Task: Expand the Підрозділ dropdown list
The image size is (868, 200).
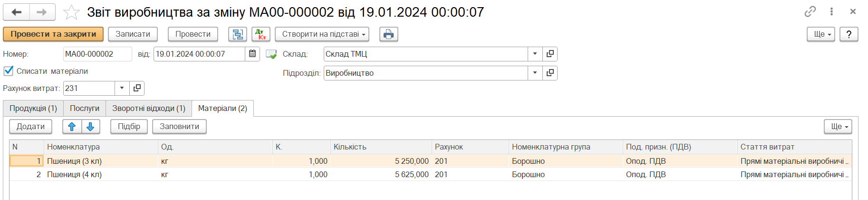Action: click(535, 73)
